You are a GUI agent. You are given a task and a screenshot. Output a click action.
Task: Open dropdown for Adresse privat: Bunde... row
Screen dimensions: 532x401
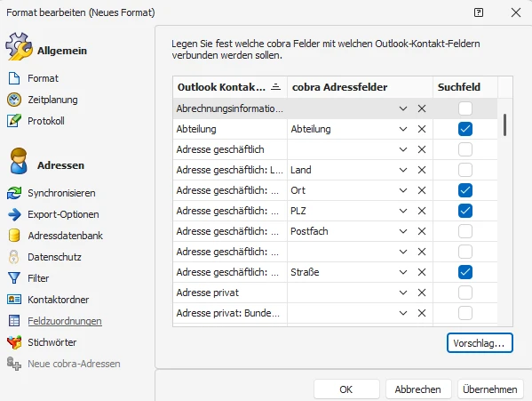(403, 313)
